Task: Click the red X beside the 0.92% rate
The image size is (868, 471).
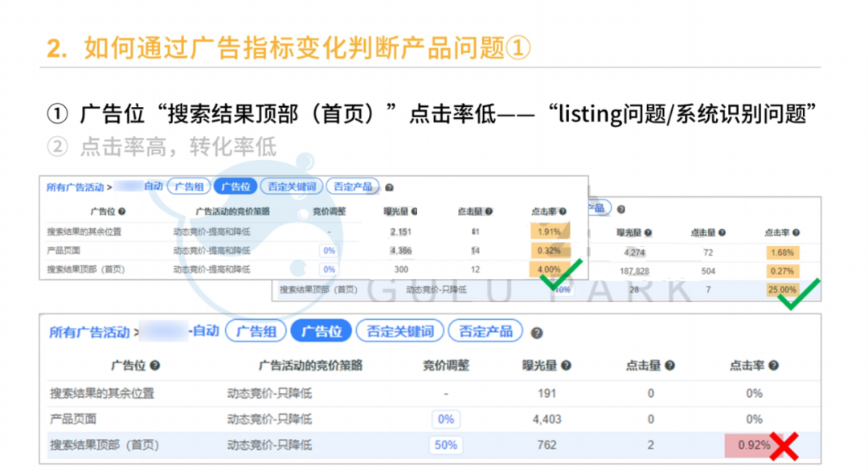Action: [784, 444]
